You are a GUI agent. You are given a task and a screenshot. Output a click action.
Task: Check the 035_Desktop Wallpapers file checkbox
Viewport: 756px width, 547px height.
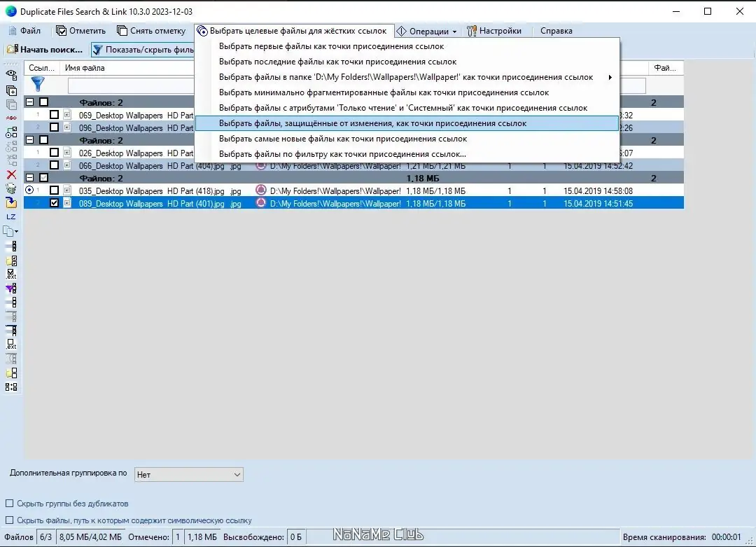pyautogui.click(x=54, y=191)
